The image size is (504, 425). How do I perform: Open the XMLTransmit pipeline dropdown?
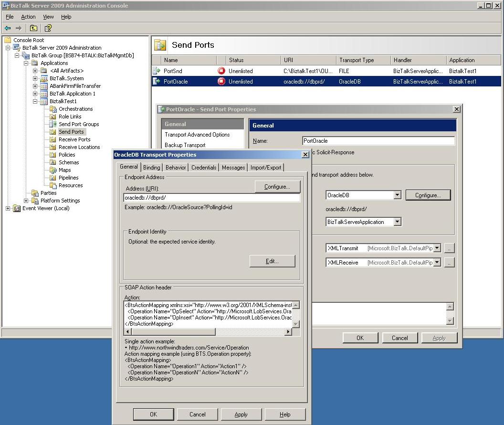pos(437,248)
